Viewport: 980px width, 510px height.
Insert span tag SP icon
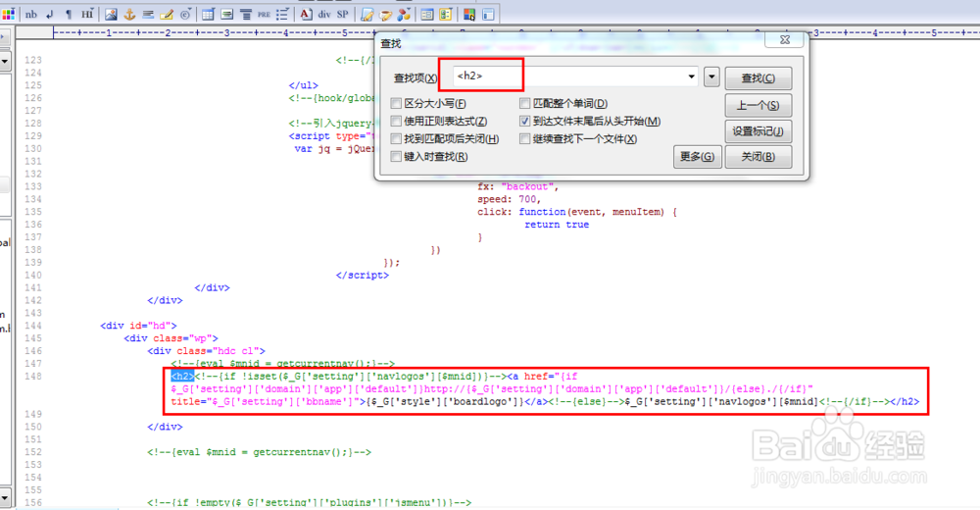(x=342, y=14)
